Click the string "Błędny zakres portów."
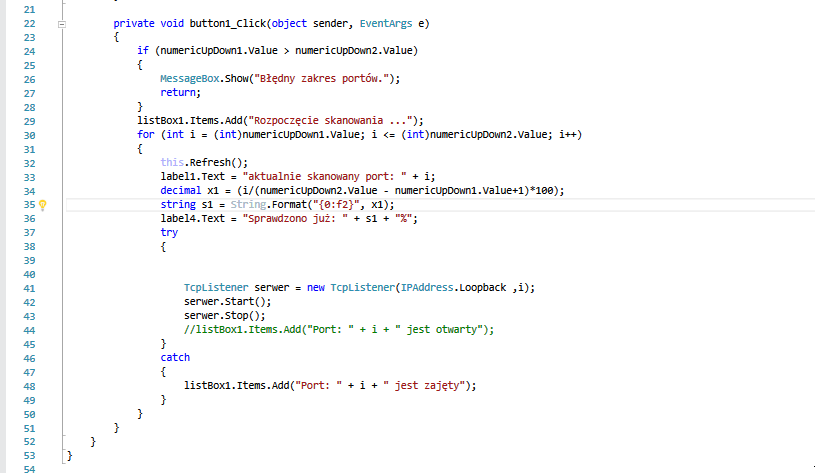 (322, 78)
